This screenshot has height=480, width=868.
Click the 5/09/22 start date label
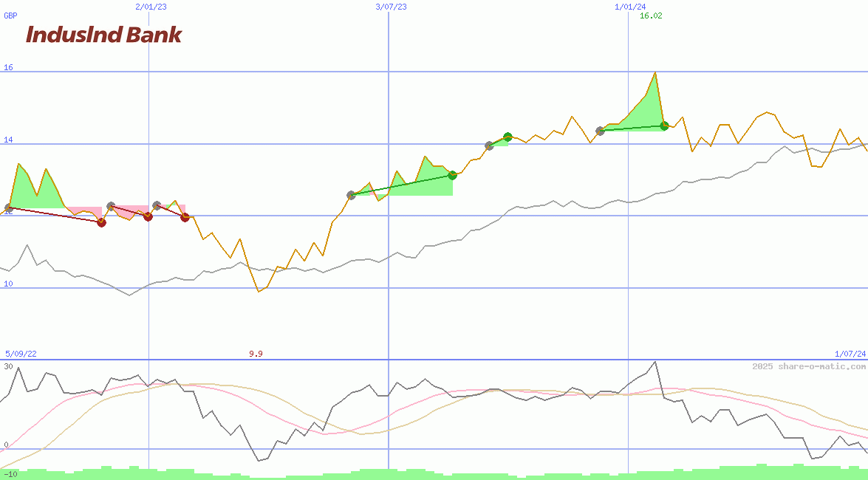[x=21, y=354]
